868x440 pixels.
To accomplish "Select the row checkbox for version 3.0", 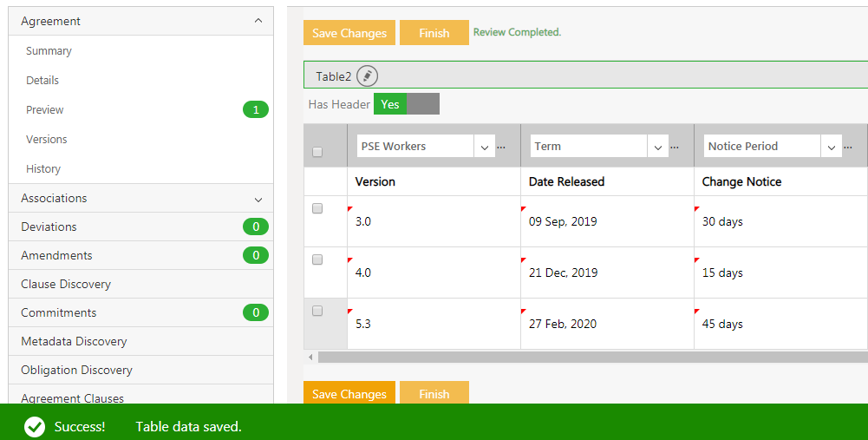I will coord(317,208).
